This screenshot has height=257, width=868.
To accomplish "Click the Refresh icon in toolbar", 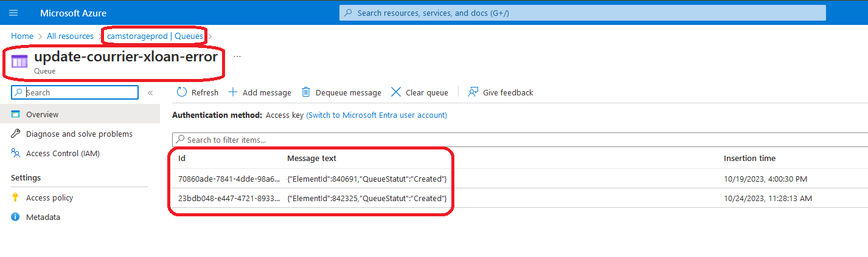I will 181,92.
